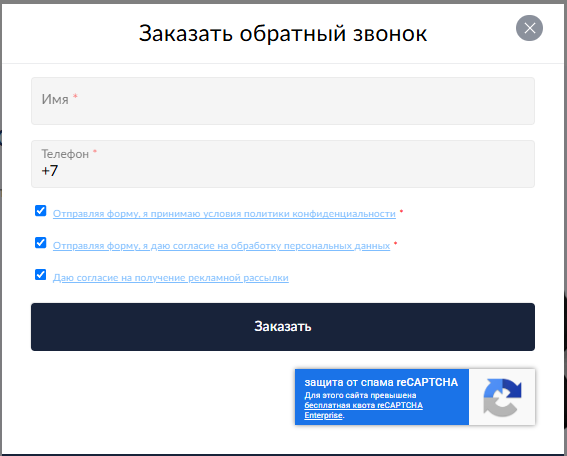The width and height of the screenshot is (567, 456).
Task: Click the защита от спама reCAPTCHA heading
Action: click(x=381, y=382)
